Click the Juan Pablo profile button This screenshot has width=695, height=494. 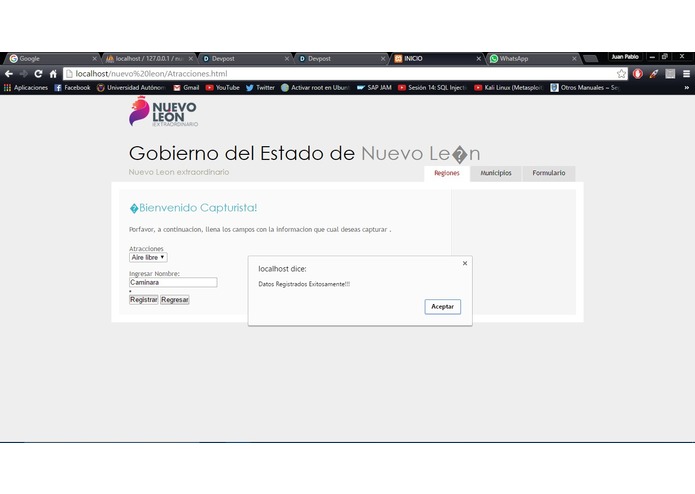click(x=625, y=57)
